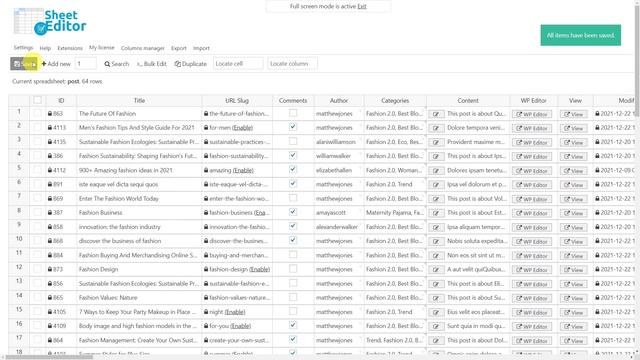Click the Duplicate button

pyautogui.click(x=191, y=64)
